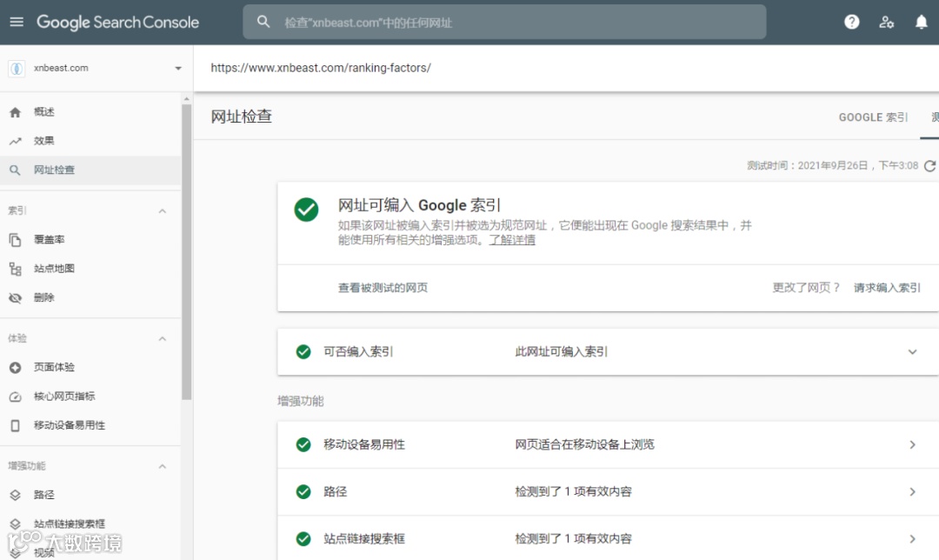This screenshot has height=560, width=939.
Task: Click the magnifier icon next to 网址检查
Action: pos(15,170)
